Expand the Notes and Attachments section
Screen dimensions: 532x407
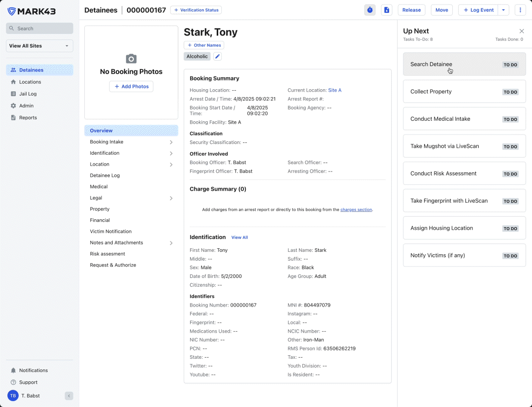pos(171,243)
